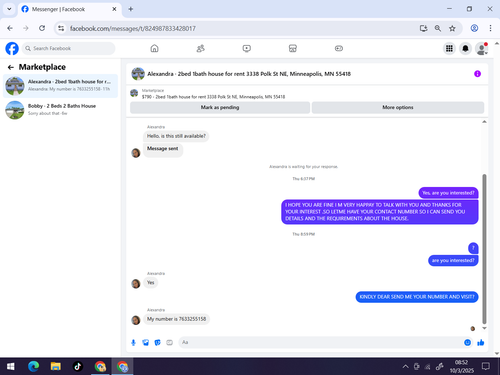Image resolution: width=500 pixels, height=375 pixels.
Task: Click the 'Hello, is this still available?' message
Action: 176,136
